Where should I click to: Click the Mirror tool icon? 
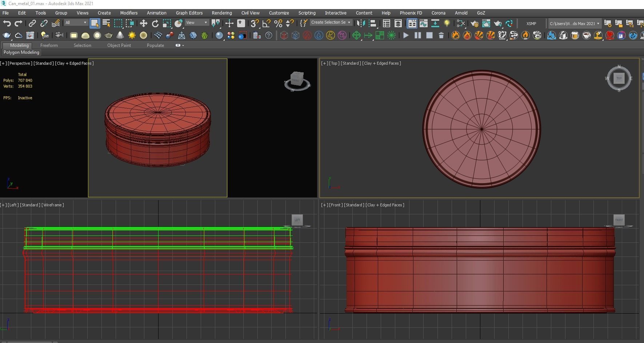(361, 23)
